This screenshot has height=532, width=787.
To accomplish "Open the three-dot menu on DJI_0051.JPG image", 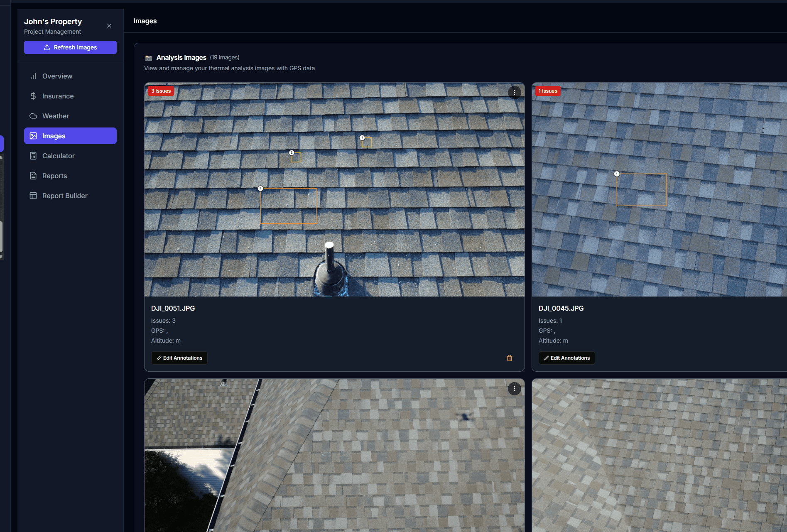I will 514,92.
